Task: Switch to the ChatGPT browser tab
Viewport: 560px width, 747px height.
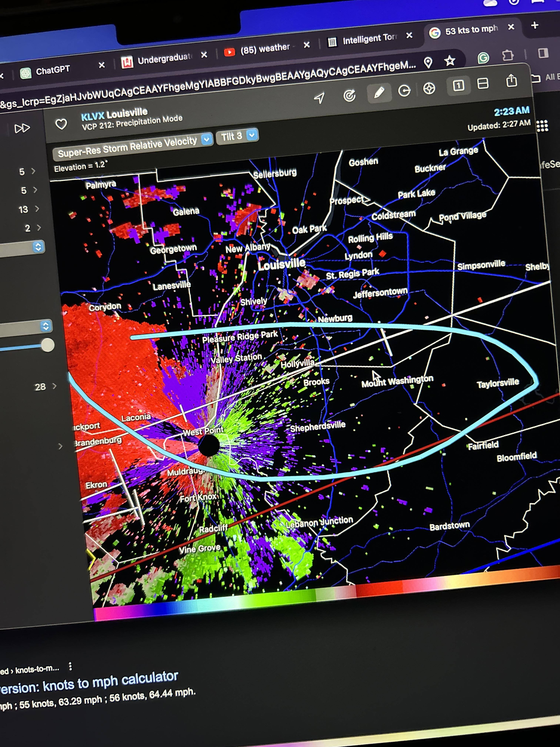Action: pyautogui.click(x=52, y=71)
